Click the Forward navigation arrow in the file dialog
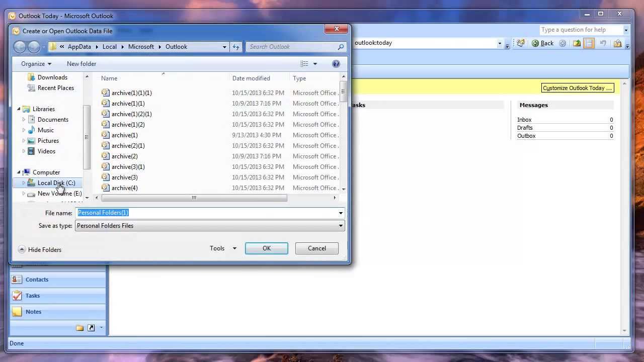Image resolution: width=644 pixels, height=362 pixels. 34,47
